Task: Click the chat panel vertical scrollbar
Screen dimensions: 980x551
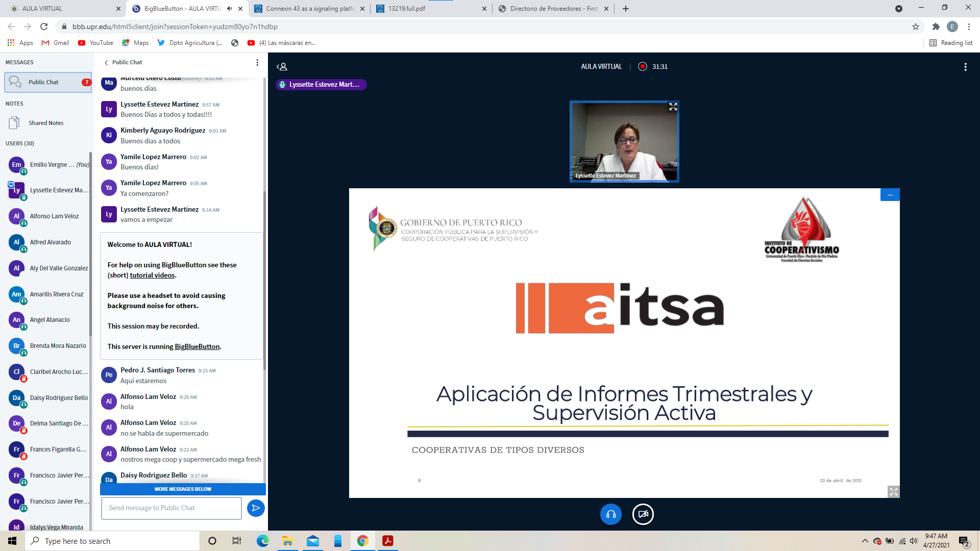Action: click(x=264, y=281)
